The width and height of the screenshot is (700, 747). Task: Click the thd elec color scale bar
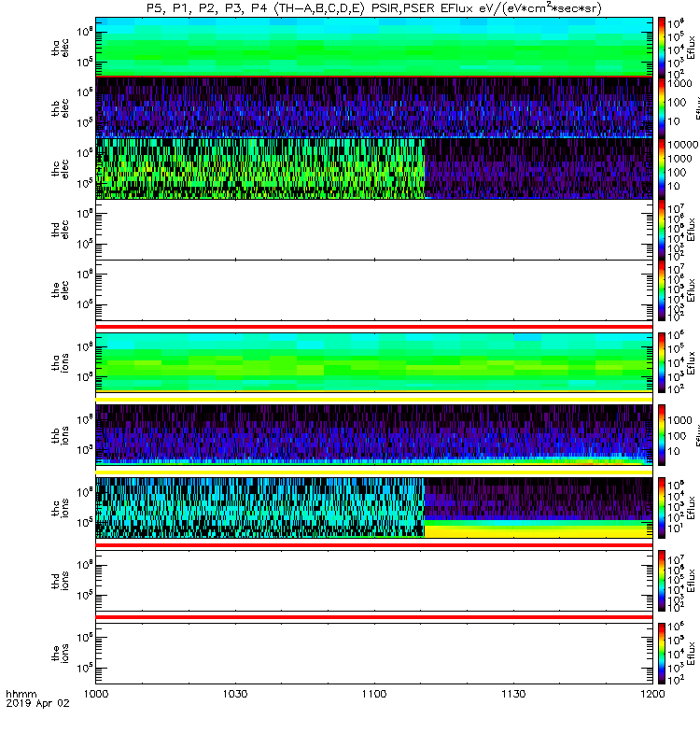point(662,229)
